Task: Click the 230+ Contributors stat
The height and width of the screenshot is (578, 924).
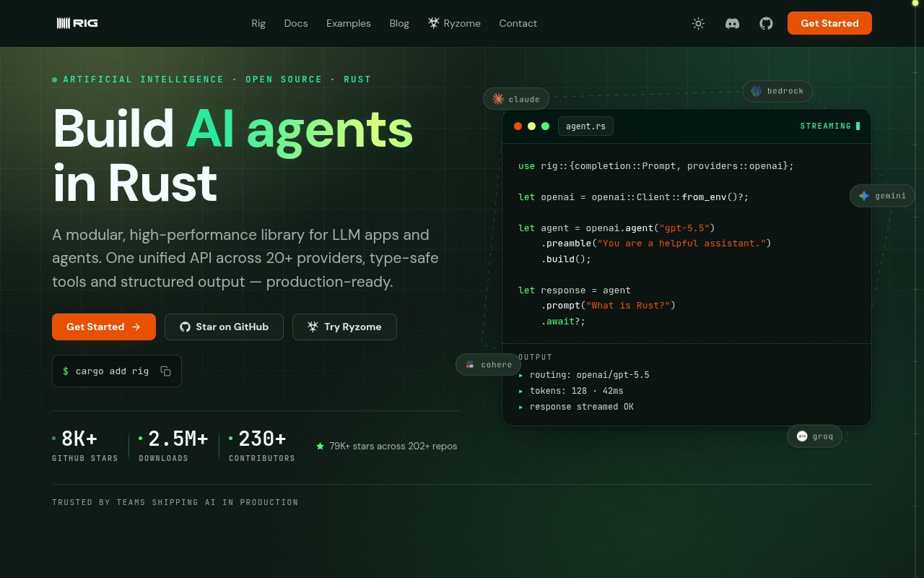Action: [262, 446]
